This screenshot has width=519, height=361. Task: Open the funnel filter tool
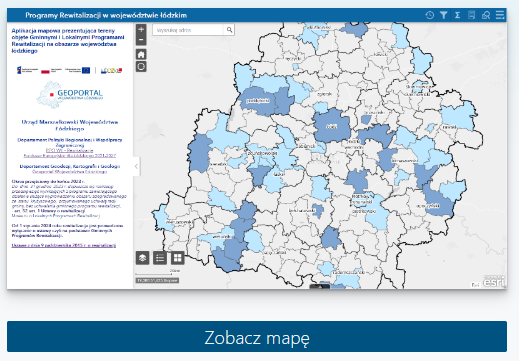(443, 15)
